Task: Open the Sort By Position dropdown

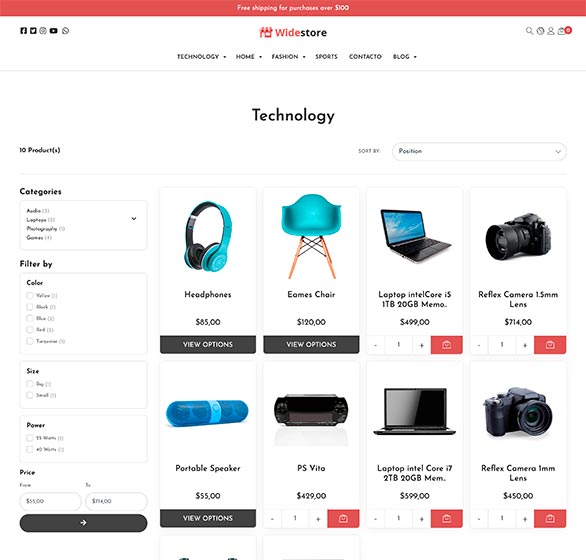Action: [x=479, y=151]
